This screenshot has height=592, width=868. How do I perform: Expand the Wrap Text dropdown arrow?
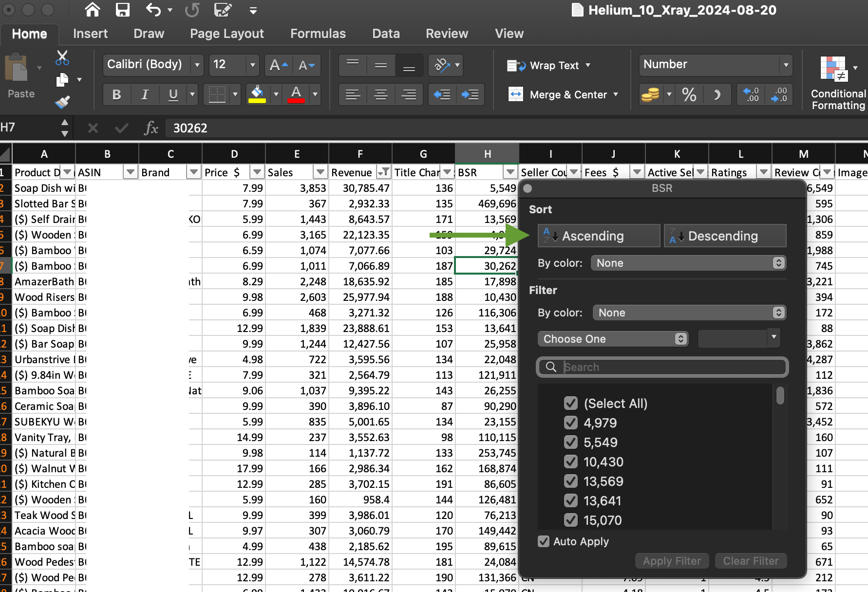(x=588, y=65)
